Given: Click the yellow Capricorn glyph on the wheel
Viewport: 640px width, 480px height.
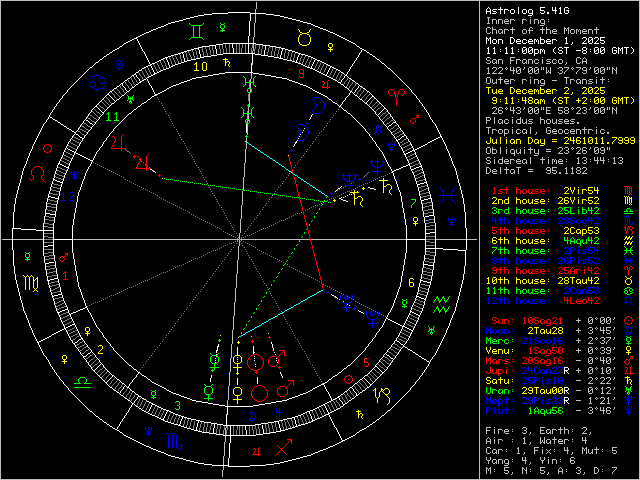Looking at the screenshot, I should click(384, 397).
